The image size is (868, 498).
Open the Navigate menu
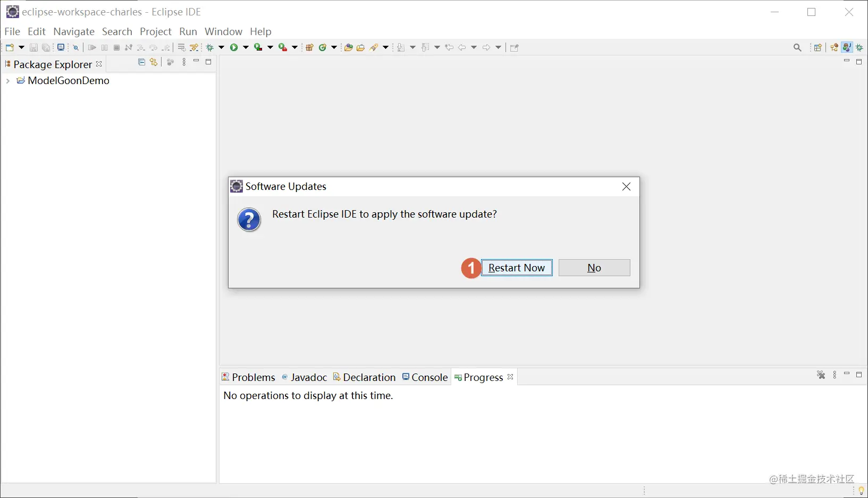(x=74, y=31)
